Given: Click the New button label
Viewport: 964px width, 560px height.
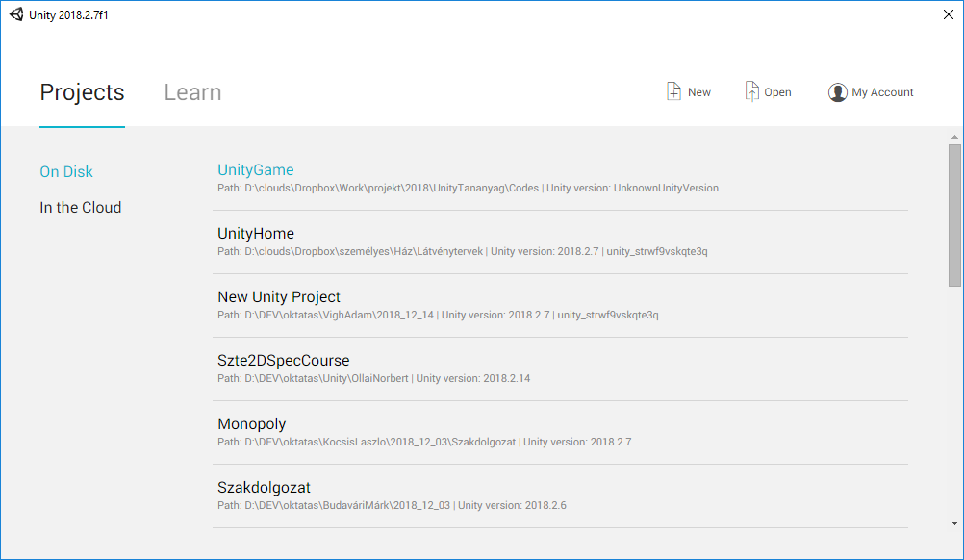Looking at the screenshot, I should pos(699,92).
